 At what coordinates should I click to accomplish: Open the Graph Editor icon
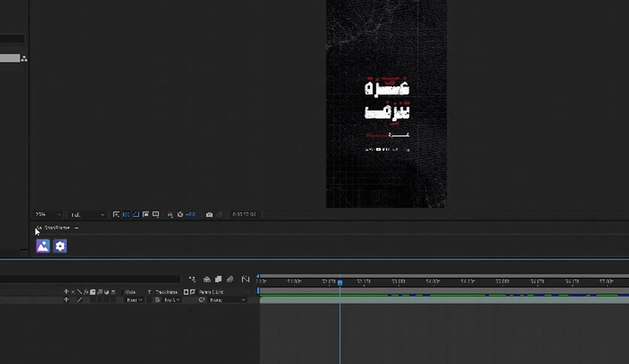(245, 279)
